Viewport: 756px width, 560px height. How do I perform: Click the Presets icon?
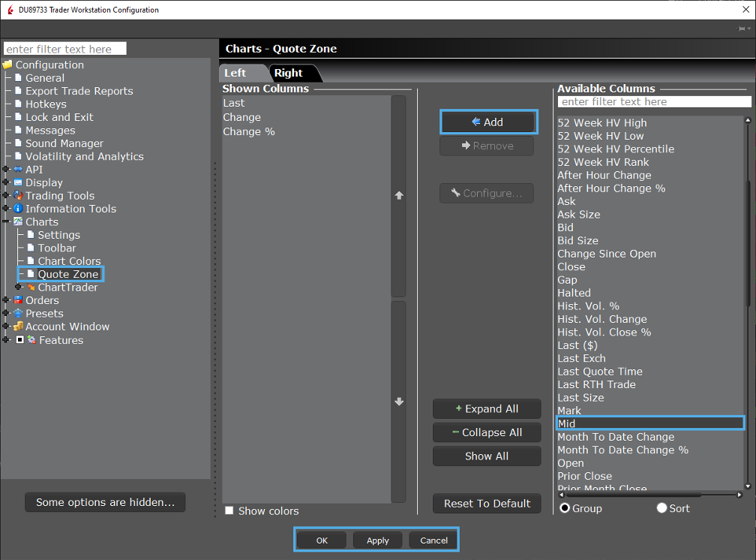click(x=18, y=313)
